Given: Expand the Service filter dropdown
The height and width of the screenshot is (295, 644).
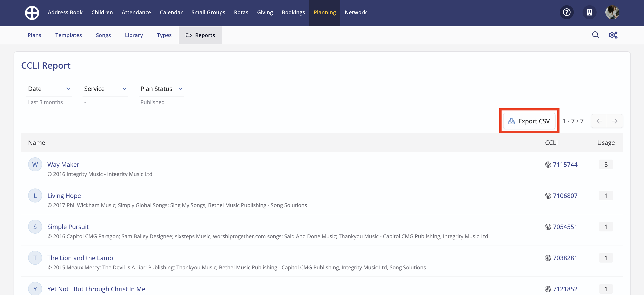Looking at the screenshot, I should (105, 89).
